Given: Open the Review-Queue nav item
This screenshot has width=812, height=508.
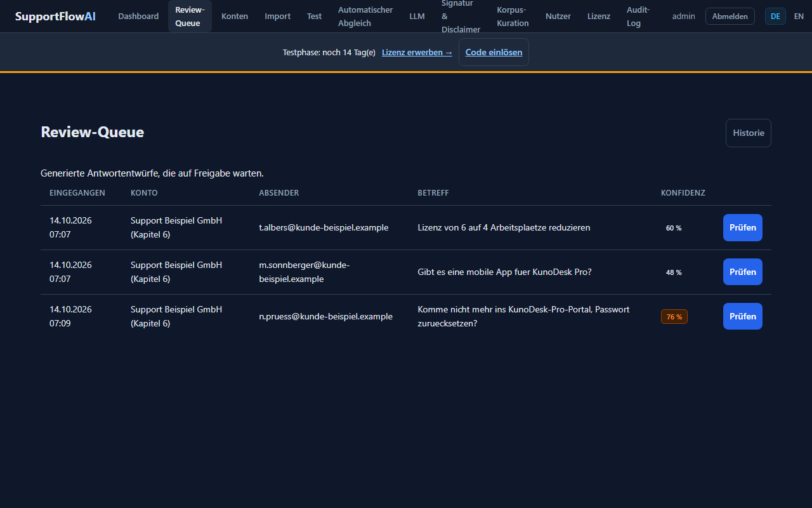Looking at the screenshot, I should pos(190,17).
